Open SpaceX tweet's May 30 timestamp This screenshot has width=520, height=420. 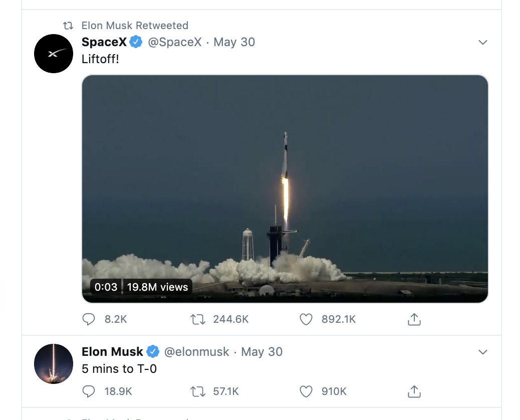pyautogui.click(x=234, y=42)
